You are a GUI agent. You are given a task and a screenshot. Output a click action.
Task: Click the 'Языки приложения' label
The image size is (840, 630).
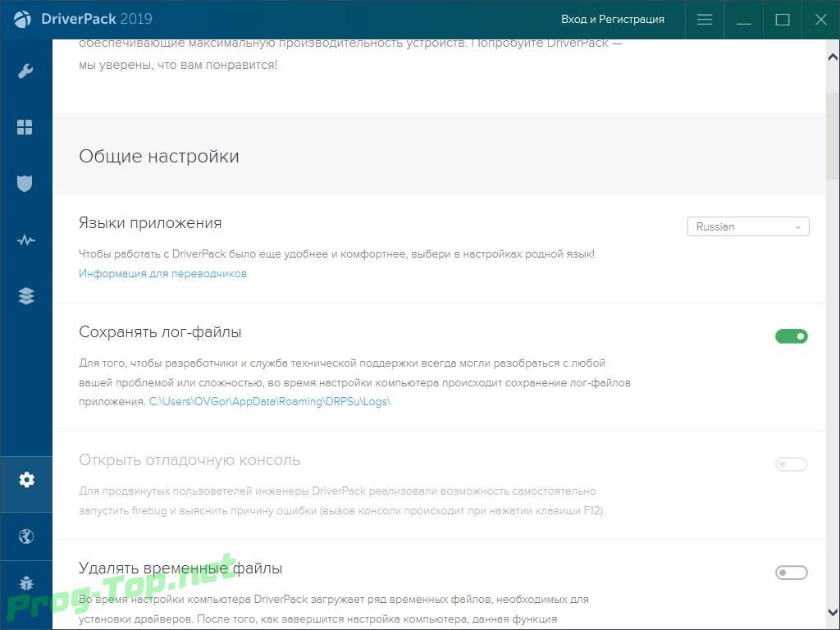pyautogui.click(x=150, y=223)
